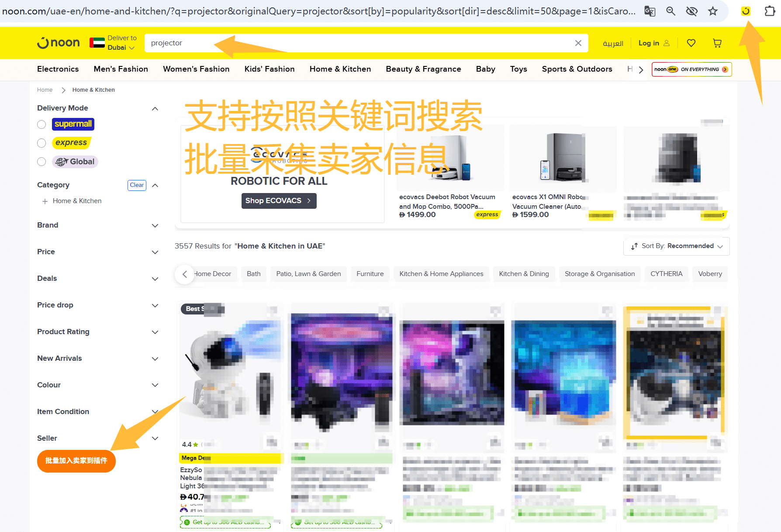This screenshot has height=532, width=781.
Task: Filter by Bath chip
Action: coord(253,274)
